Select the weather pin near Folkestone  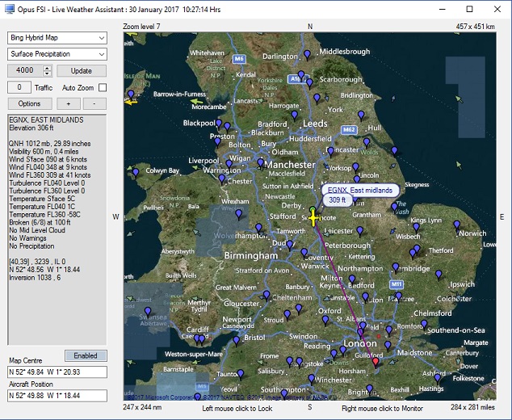click(437, 378)
